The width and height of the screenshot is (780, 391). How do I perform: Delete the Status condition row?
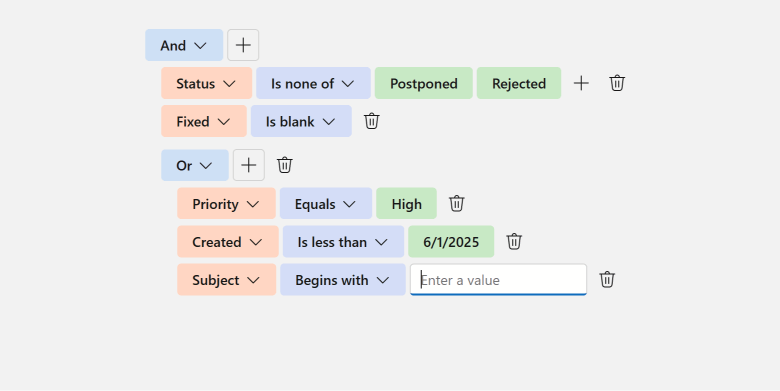[x=617, y=83]
